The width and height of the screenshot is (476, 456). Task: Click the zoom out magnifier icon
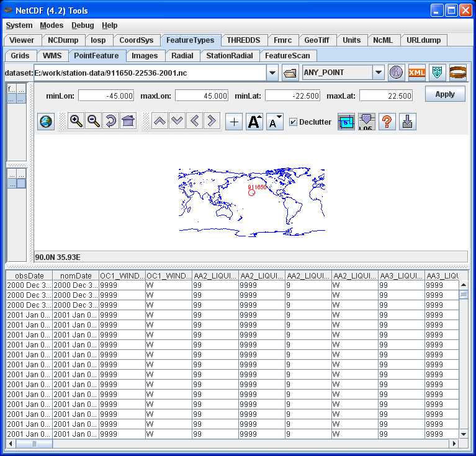(94, 121)
